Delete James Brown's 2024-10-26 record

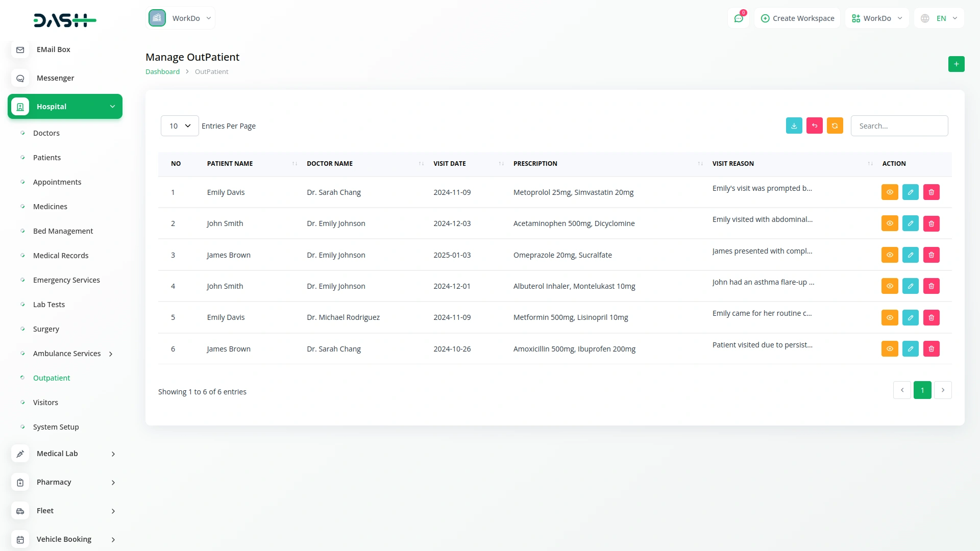click(931, 349)
